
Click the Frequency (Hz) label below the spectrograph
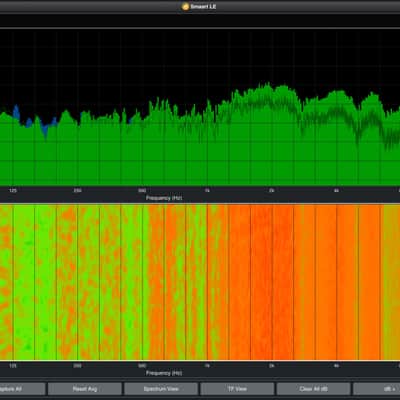pos(164,373)
